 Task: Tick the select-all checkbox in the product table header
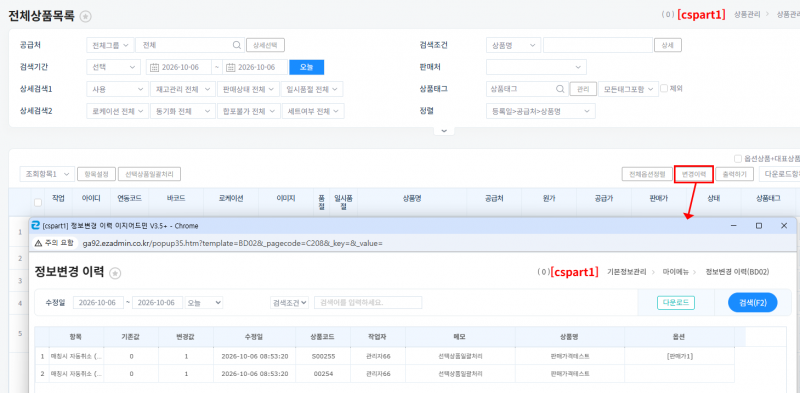pyautogui.click(x=38, y=203)
